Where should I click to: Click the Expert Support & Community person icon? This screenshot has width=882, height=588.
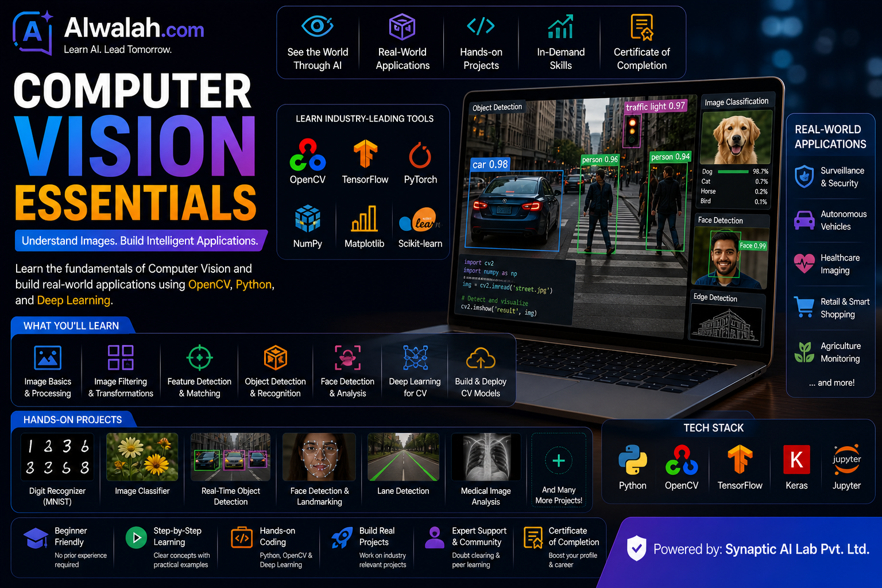[435, 537]
